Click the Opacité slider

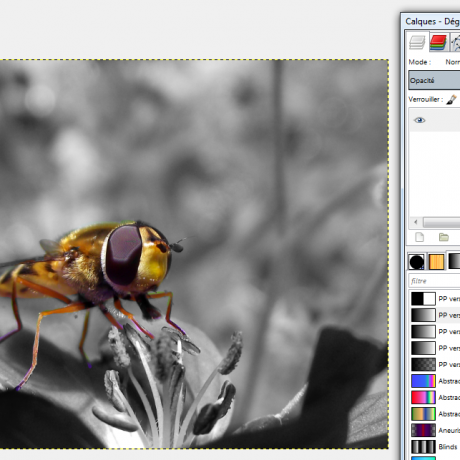pyautogui.click(x=434, y=81)
